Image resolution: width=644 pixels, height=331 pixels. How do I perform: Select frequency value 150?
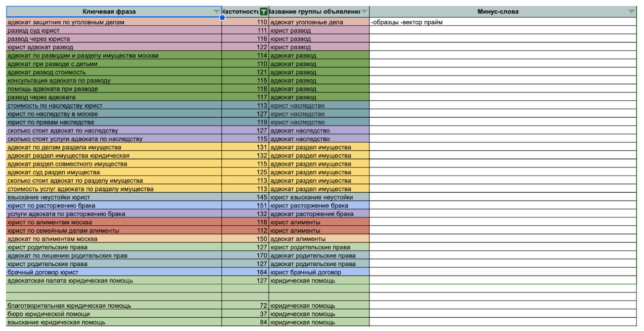coord(245,239)
